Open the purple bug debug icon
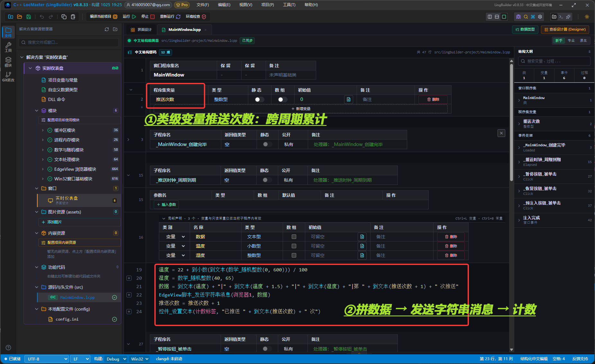Screen dimensions: 595x364 pyautogui.click(x=518, y=17)
